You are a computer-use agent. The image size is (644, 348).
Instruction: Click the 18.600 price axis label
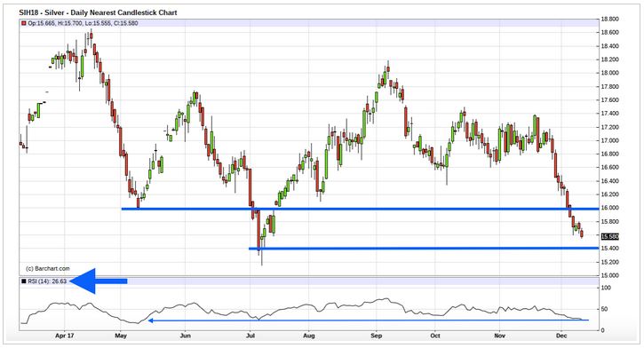coord(610,33)
